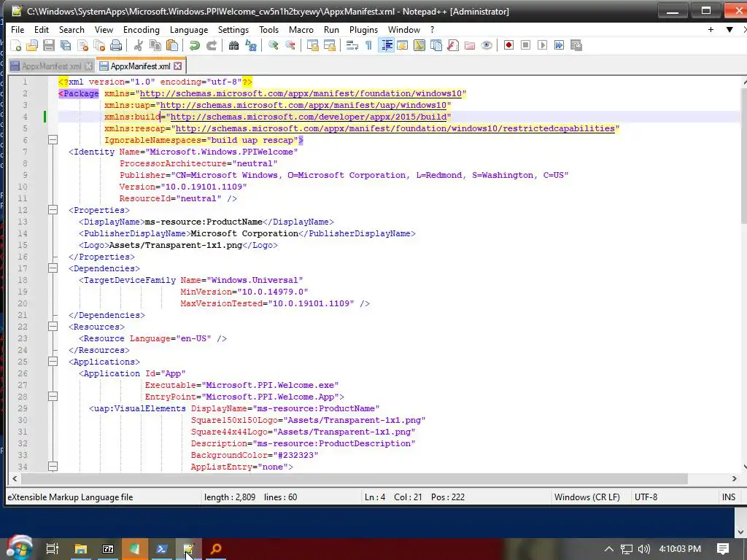Click the Close document toolbar icon
Viewport: 747px width, 560px height.
(x=82, y=45)
